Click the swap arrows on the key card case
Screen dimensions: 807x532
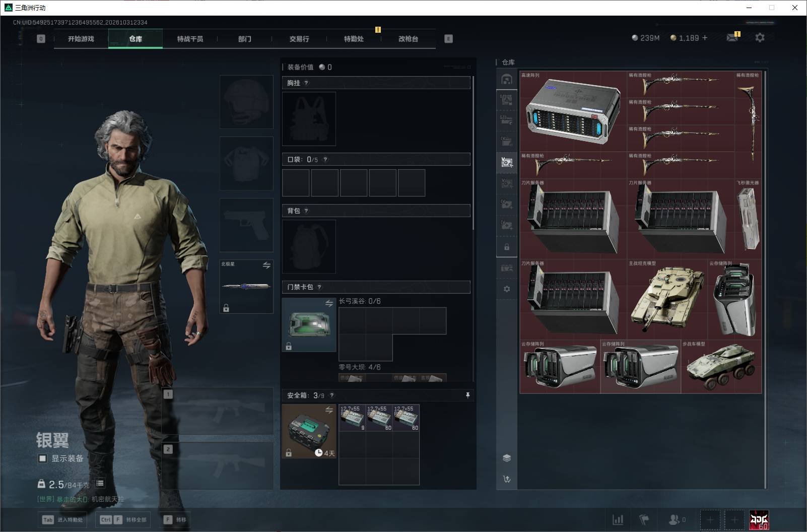coord(329,303)
